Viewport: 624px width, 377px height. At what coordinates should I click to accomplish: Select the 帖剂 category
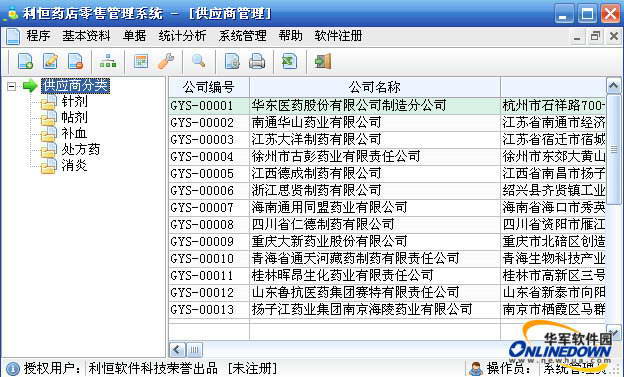click(74, 117)
